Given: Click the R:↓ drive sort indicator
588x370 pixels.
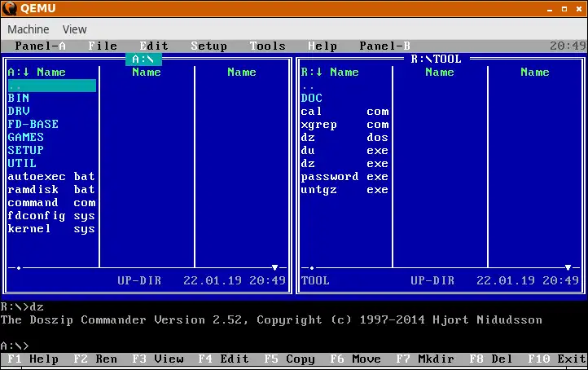Looking at the screenshot, I should click(312, 72).
